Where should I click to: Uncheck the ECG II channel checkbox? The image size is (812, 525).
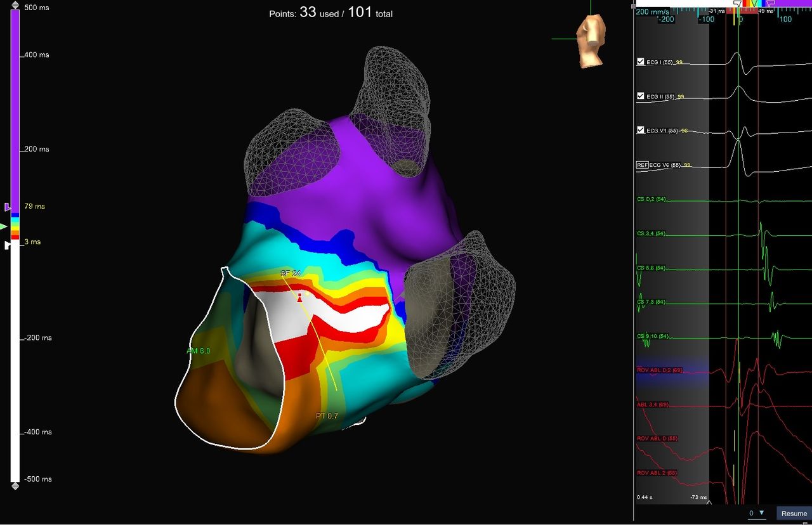(641, 96)
